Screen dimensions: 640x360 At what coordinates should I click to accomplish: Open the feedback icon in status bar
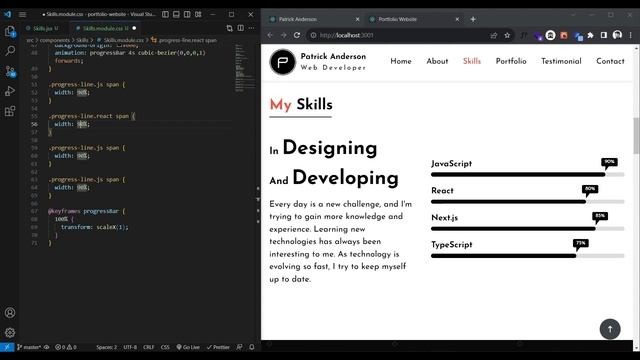[x=240, y=347]
